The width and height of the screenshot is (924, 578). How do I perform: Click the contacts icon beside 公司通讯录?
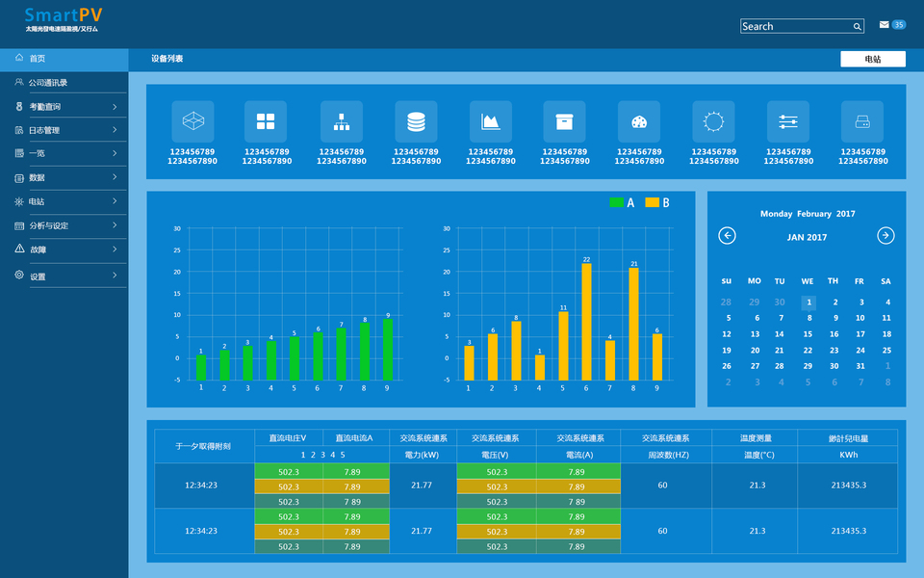[19, 82]
